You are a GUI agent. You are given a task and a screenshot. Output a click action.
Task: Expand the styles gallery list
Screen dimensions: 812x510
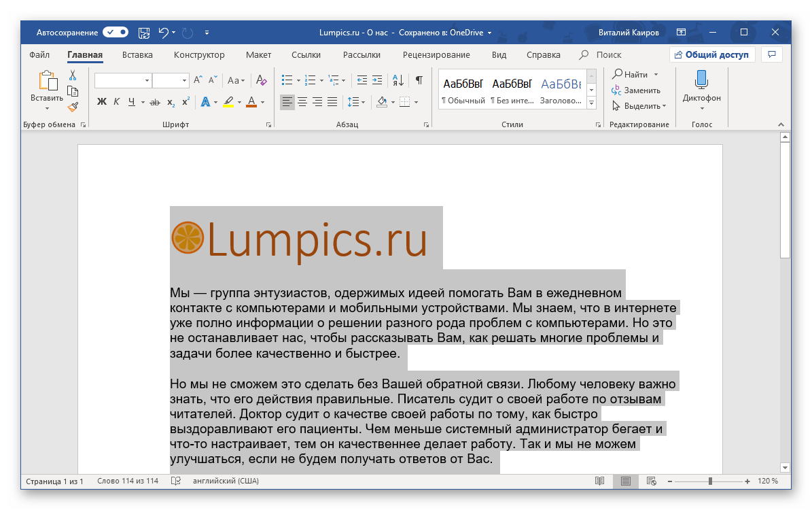tap(591, 103)
